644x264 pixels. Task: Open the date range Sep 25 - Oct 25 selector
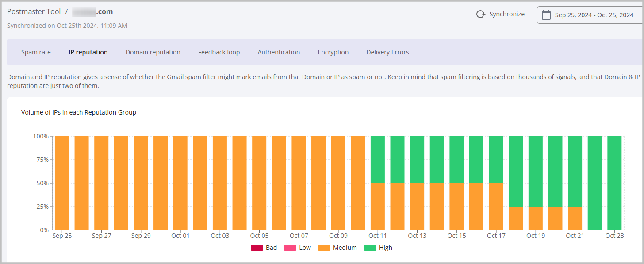594,15
